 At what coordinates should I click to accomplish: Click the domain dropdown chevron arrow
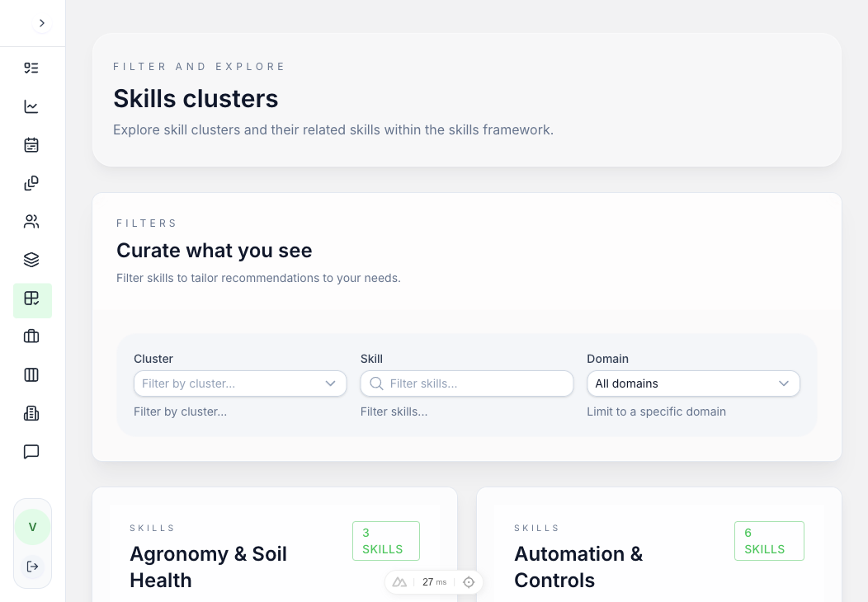coord(783,383)
